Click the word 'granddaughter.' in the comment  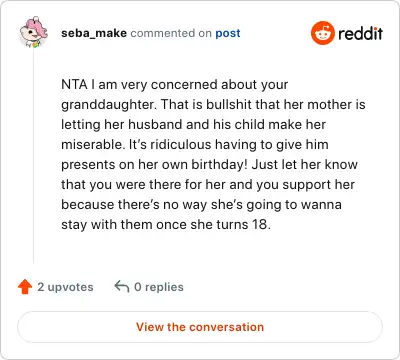[109, 105]
